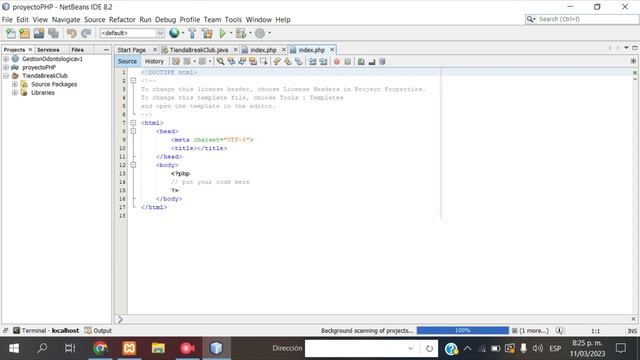Switch to the Files tab
The image size is (640, 360).
(x=77, y=49)
